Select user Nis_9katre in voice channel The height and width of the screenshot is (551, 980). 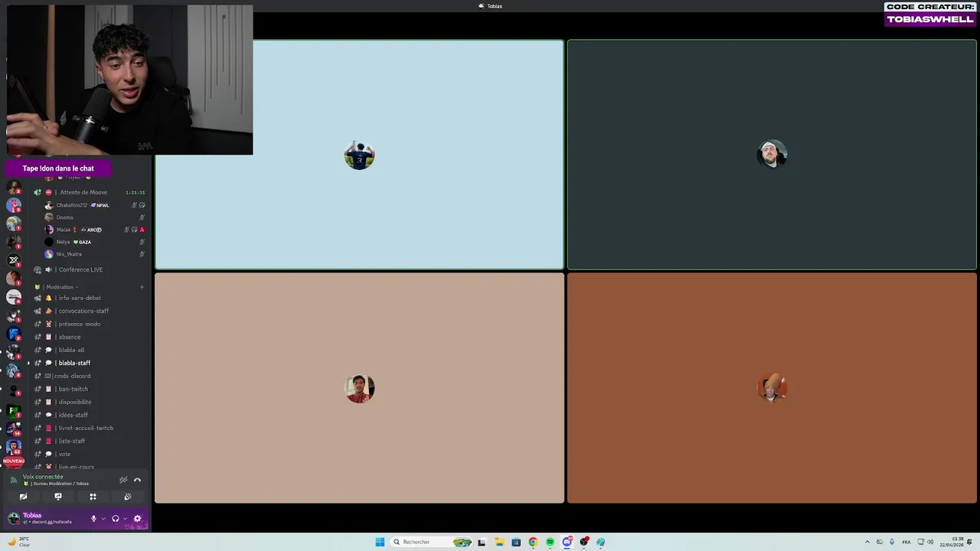94,254
